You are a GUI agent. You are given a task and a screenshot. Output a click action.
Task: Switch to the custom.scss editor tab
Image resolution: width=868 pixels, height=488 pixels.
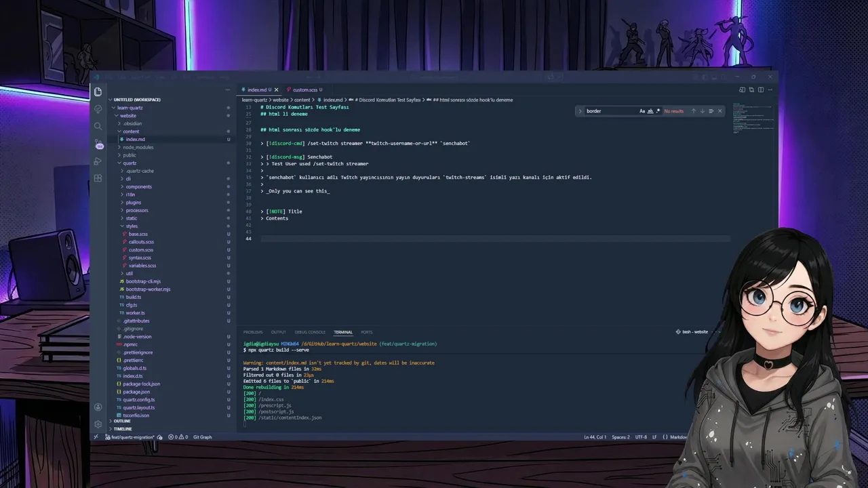[x=305, y=89]
